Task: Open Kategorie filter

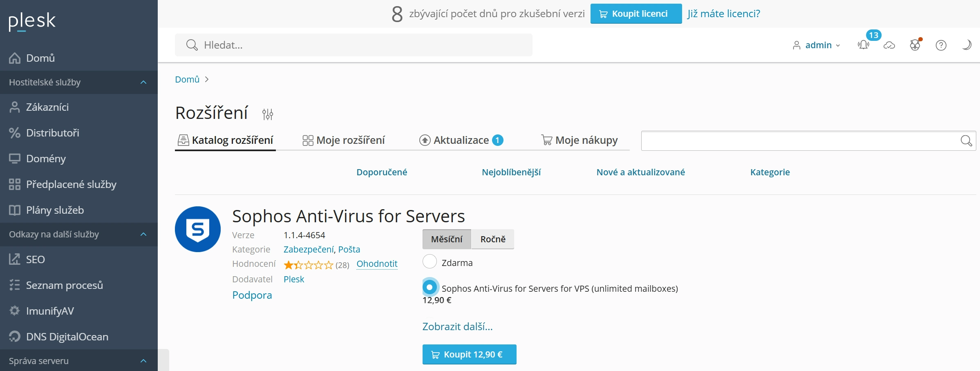Action: point(770,172)
